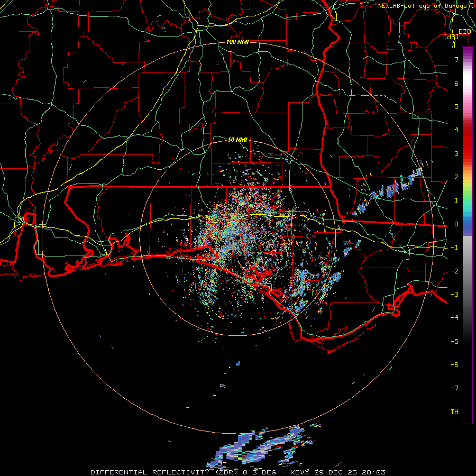The width and height of the screenshot is (476, 476).
Task: Click the -6 value on the color scale
Action: pyautogui.click(x=454, y=365)
